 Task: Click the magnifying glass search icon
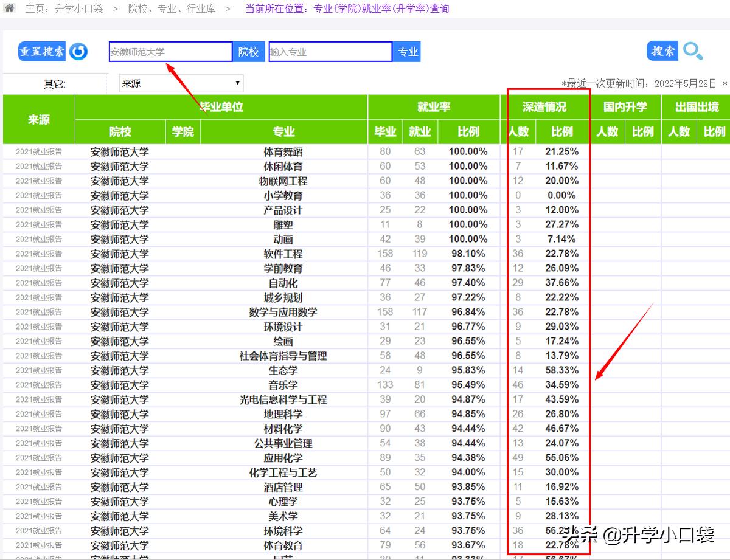[x=693, y=51]
